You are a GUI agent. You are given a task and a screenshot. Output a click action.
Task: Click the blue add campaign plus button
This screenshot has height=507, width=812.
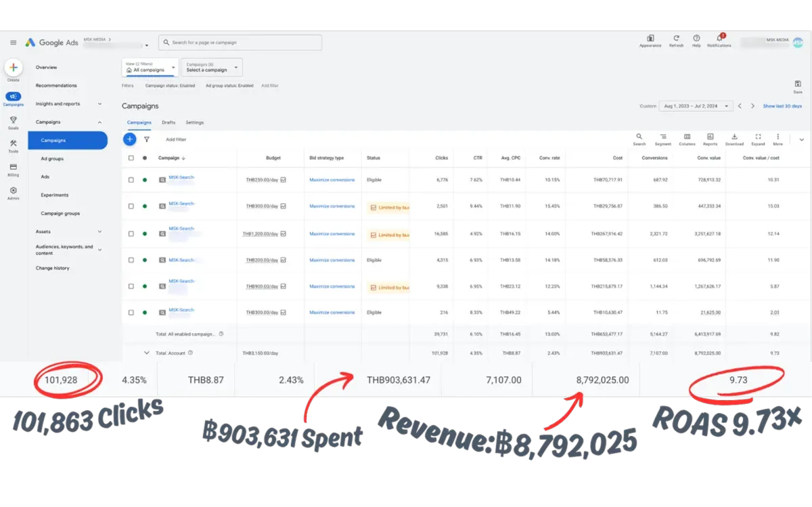[x=129, y=139]
